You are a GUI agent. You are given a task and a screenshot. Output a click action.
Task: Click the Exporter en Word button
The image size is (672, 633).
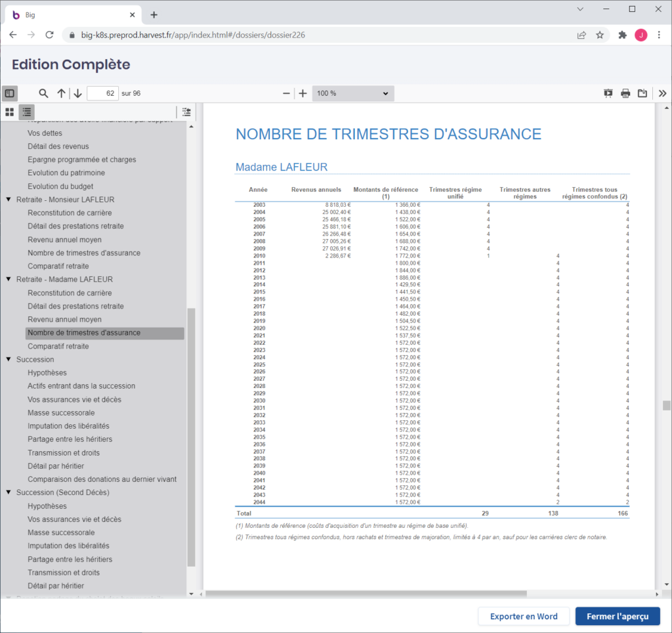click(524, 616)
